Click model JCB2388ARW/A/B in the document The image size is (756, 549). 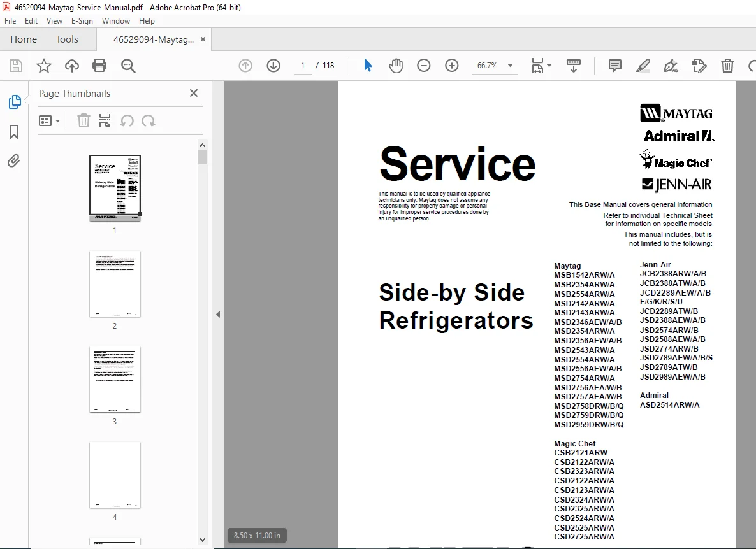673,273
